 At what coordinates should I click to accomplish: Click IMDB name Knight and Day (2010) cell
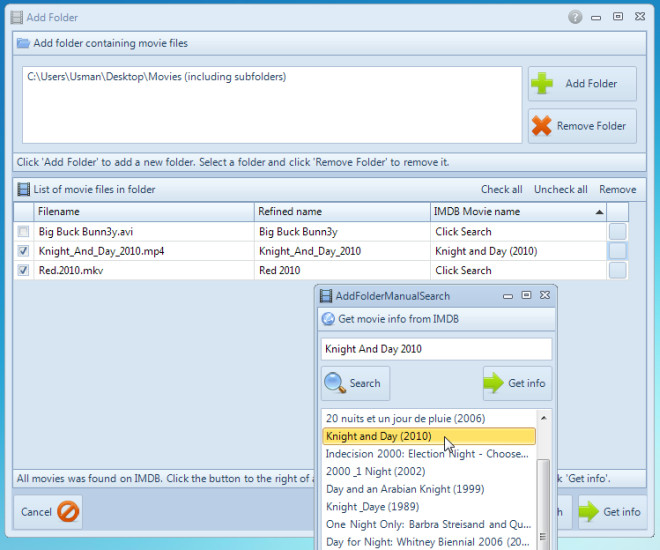coord(518,251)
